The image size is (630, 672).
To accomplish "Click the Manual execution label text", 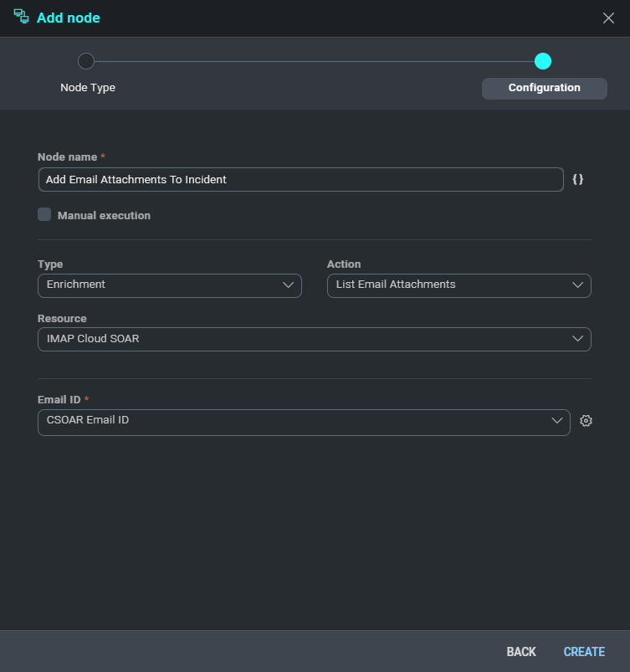I will tap(104, 216).
